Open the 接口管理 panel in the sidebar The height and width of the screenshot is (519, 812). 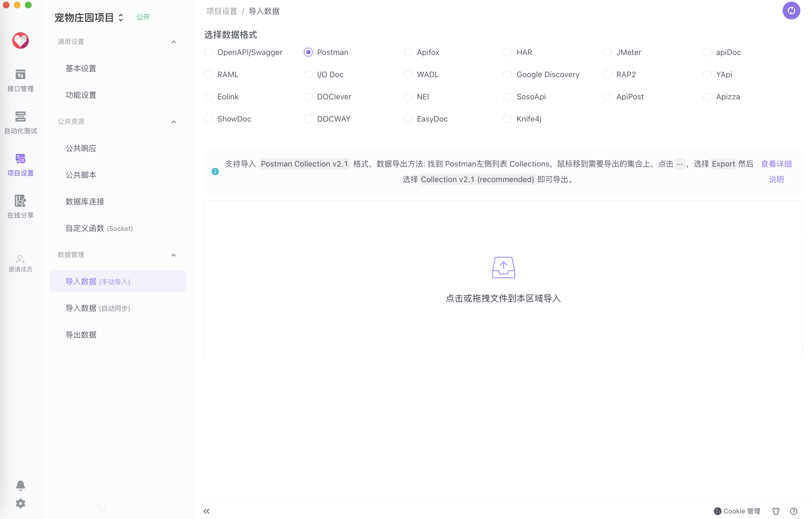pos(20,80)
